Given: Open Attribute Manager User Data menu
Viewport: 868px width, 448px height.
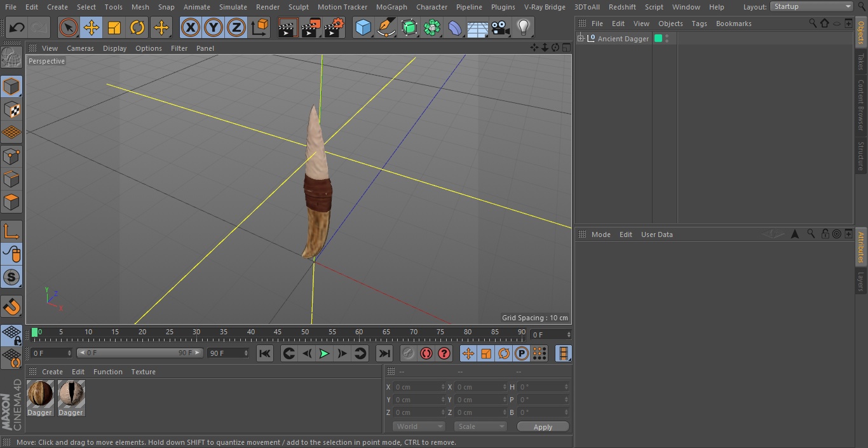Looking at the screenshot, I should pyautogui.click(x=656, y=234).
